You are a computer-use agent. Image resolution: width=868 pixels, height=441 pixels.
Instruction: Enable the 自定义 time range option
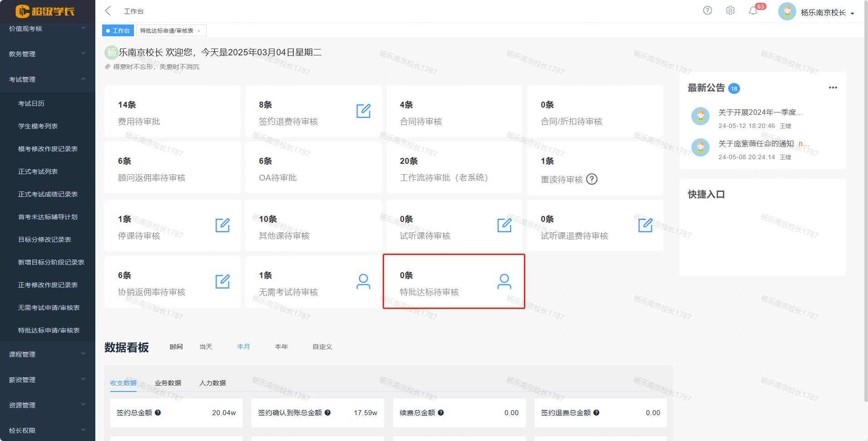coord(322,346)
